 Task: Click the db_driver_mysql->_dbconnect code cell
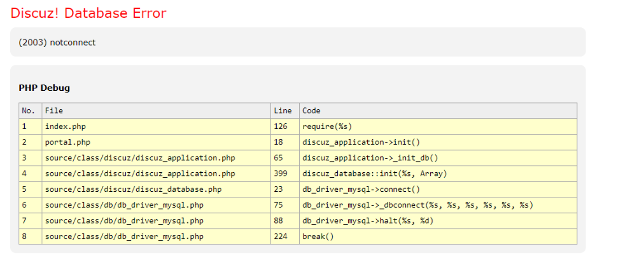point(417,205)
